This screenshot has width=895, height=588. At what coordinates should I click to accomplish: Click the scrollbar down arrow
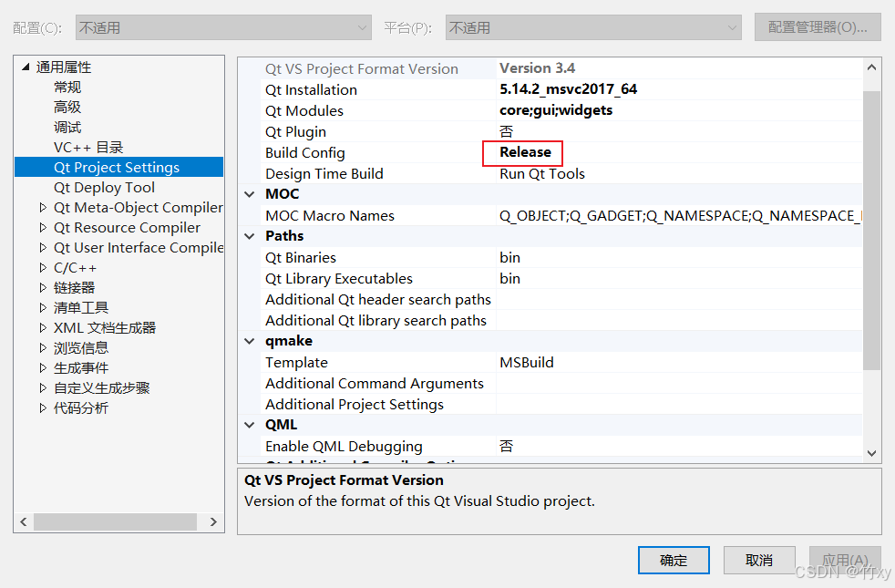pos(871,451)
